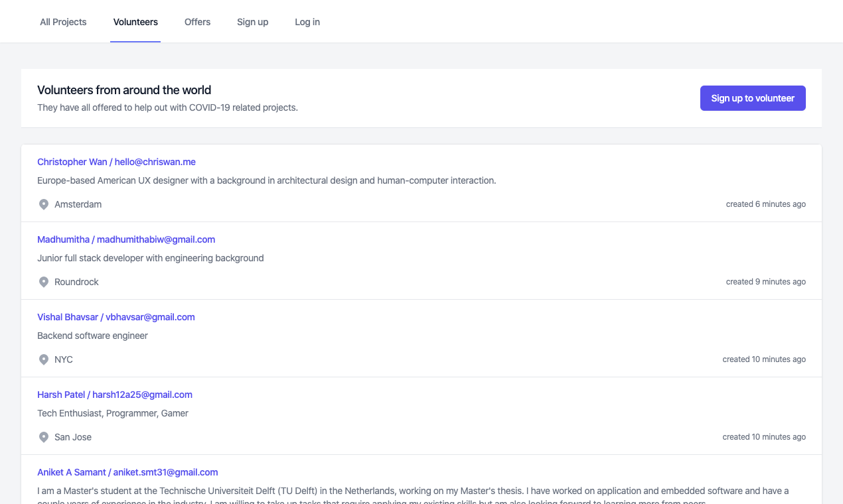
Task: Open Madhumitha's volunteer profile link
Action: coord(126,239)
